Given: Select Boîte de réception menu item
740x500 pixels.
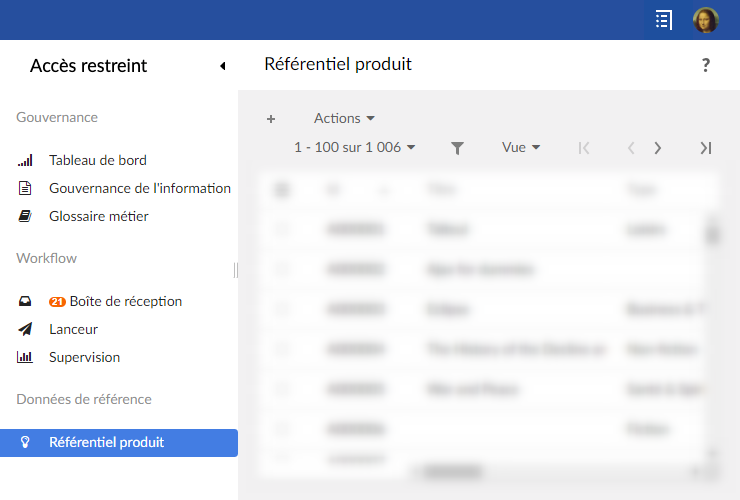Looking at the screenshot, I should (x=125, y=301).
